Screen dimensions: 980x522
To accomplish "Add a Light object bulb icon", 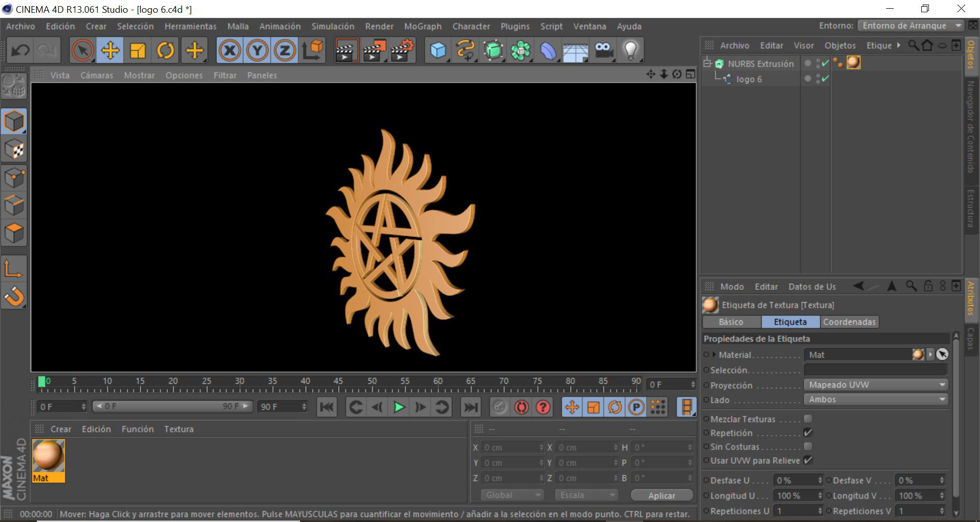I will click(x=631, y=50).
